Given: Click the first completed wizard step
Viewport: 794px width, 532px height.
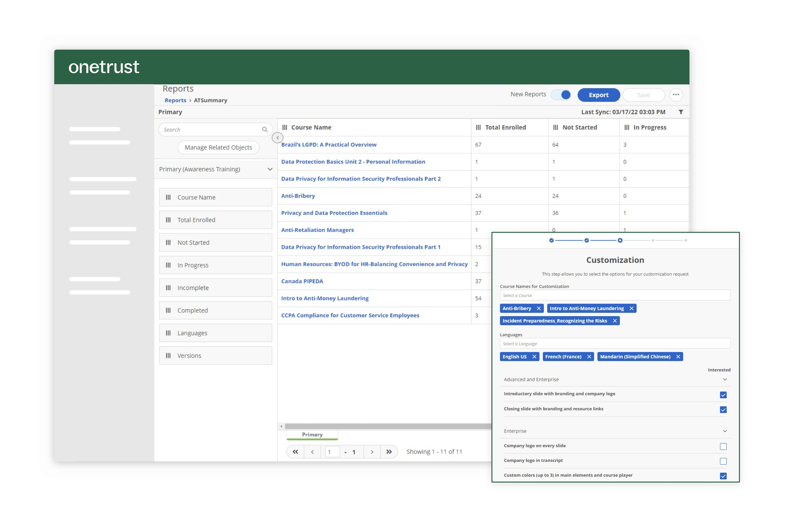Looking at the screenshot, I should [551, 240].
